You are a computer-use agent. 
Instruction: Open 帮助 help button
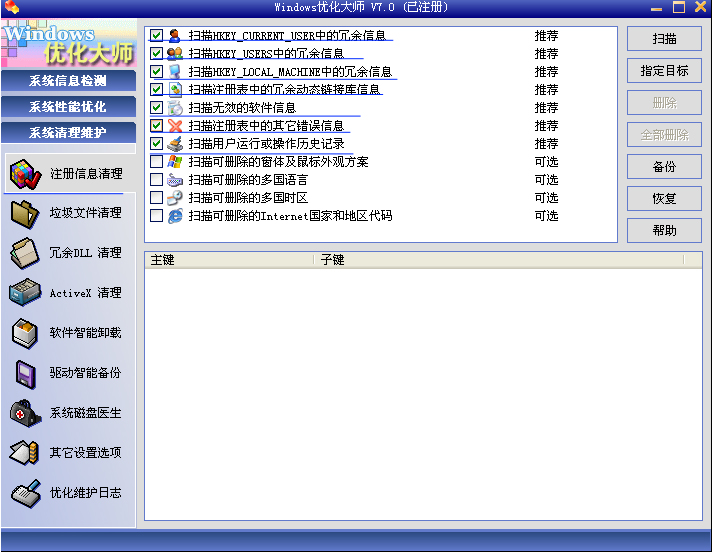click(x=664, y=231)
